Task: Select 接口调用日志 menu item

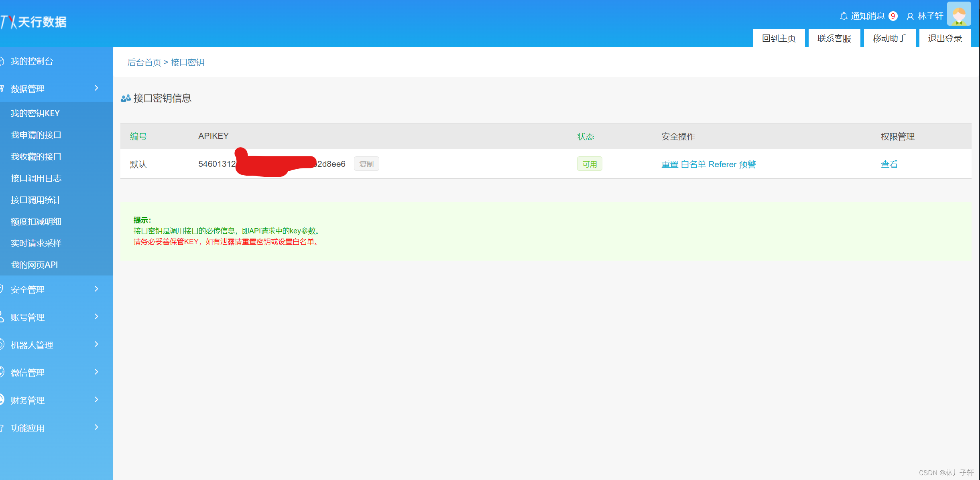Action: click(x=36, y=178)
